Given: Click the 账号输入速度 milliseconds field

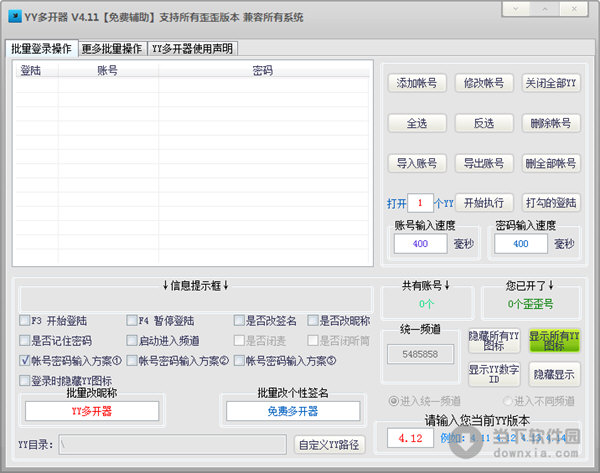Looking at the screenshot, I should [420, 244].
